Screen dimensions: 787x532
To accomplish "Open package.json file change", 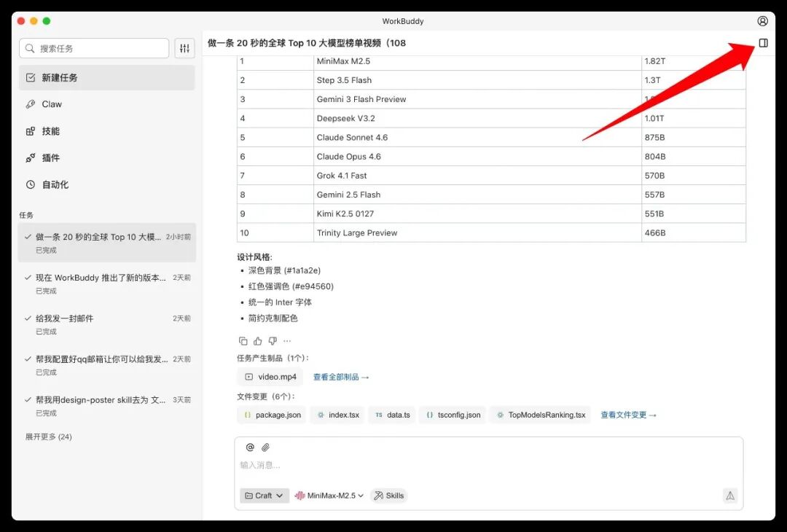I will click(272, 415).
